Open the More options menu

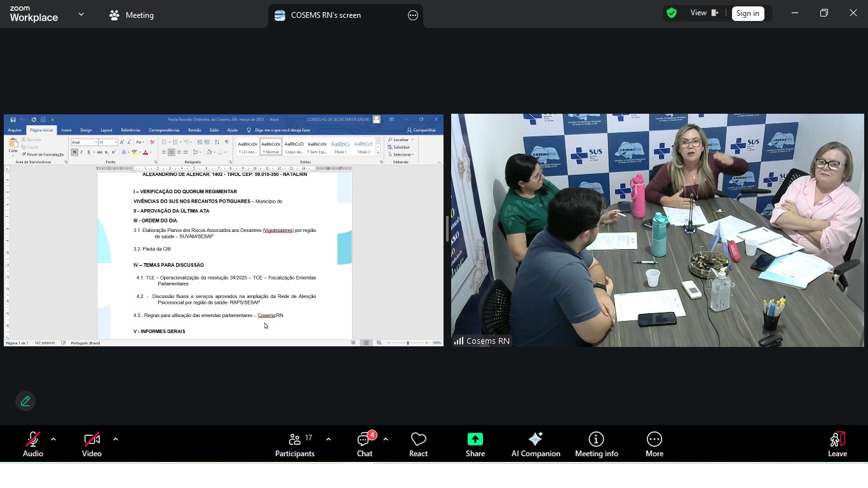(x=654, y=445)
